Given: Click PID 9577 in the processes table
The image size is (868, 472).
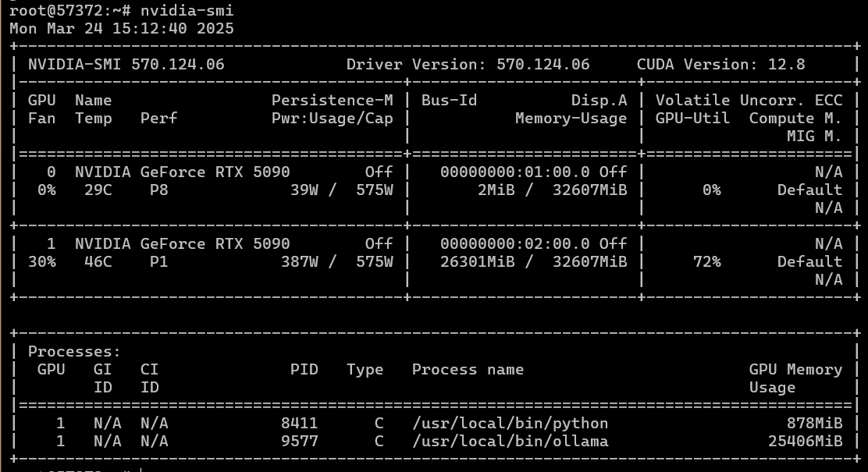Looking at the screenshot, I should point(300,441).
